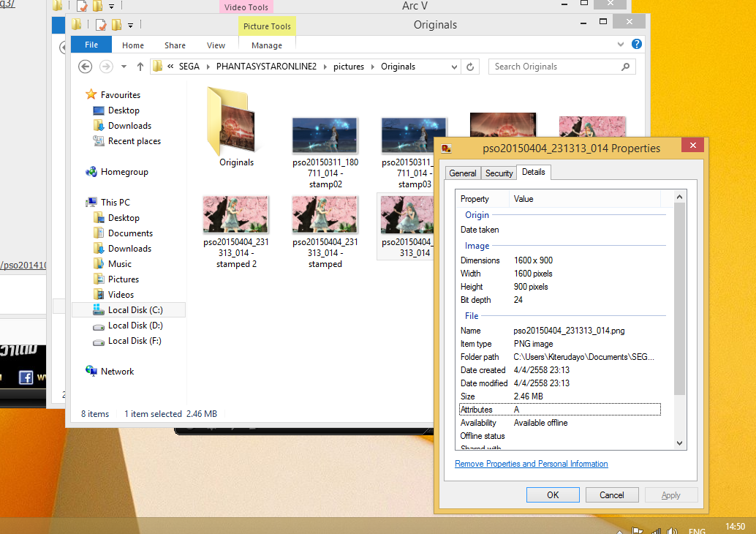Open Recent places in sidebar
The width and height of the screenshot is (756, 534).
coord(134,141)
